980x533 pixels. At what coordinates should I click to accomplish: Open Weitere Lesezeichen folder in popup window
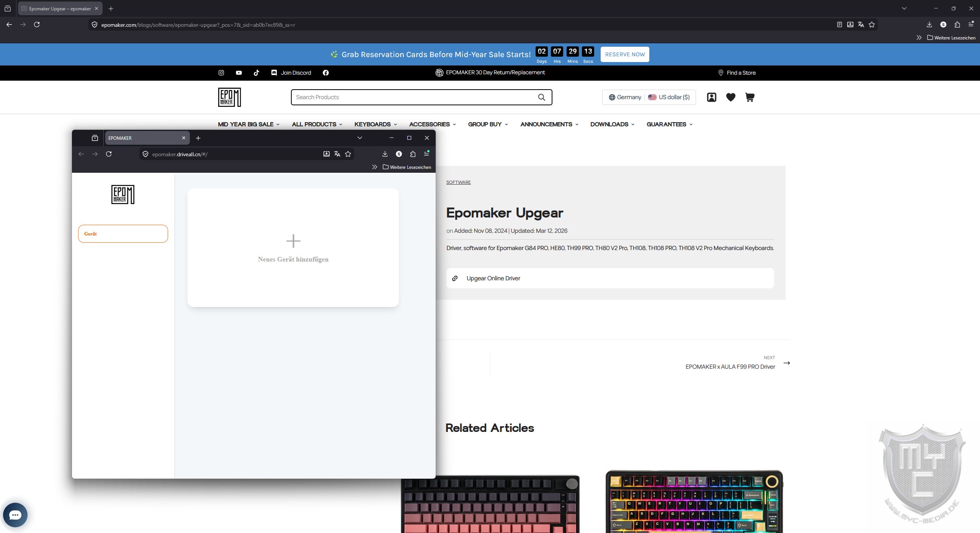407,167
